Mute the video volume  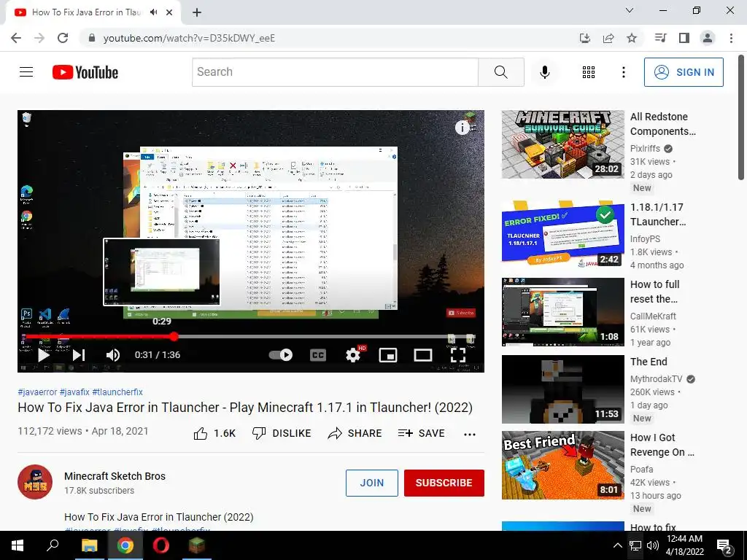tap(113, 355)
